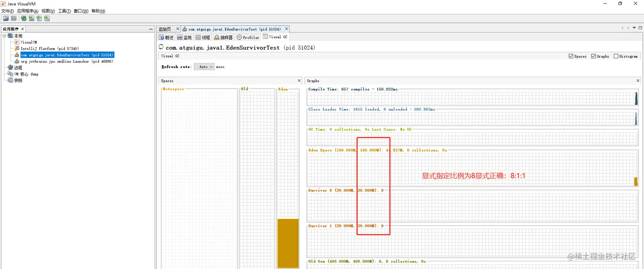Select com.atguigu.java1.EdenSurvivorTest (pid 51024) tree item
Image resolution: width=644 pixels, height=269 pixels.
tap(67, 55)
